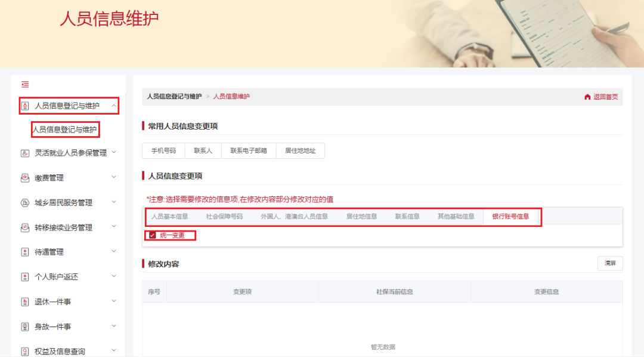This screenshot has height=357, width=644.
Task: Click the home icon beside 返回首页
Action: [x=587, y=97]
